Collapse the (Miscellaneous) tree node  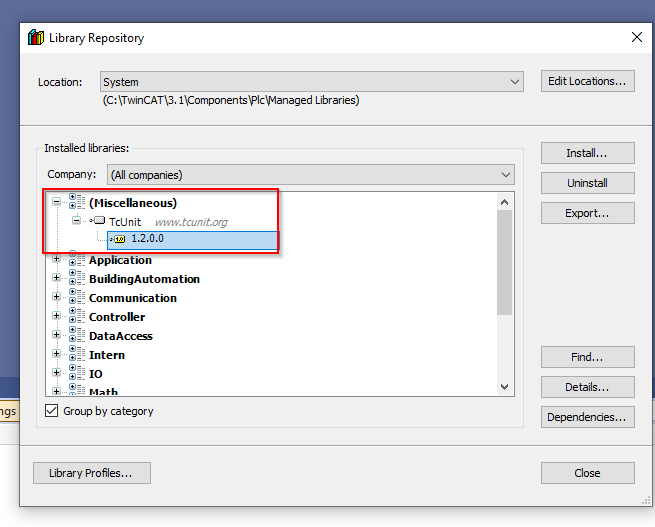[x=56, y=202]
